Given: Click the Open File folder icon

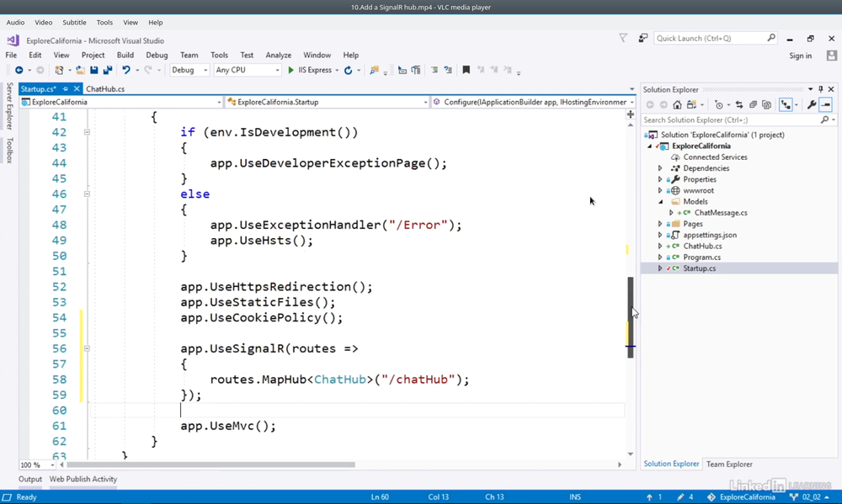Looking at the screenshot, I should (80, 71).
